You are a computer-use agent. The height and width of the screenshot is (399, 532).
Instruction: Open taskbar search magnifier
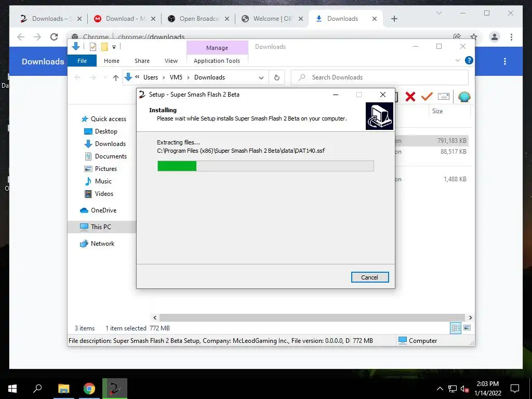coord(37,389)
